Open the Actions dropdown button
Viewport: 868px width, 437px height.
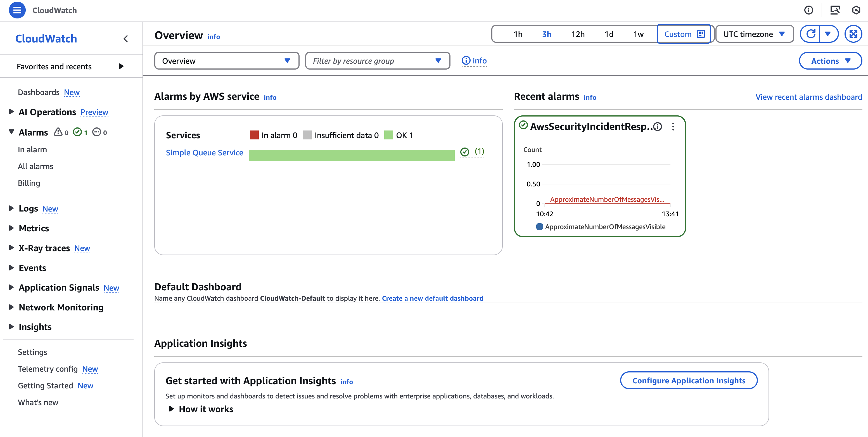tap(830, 61)
